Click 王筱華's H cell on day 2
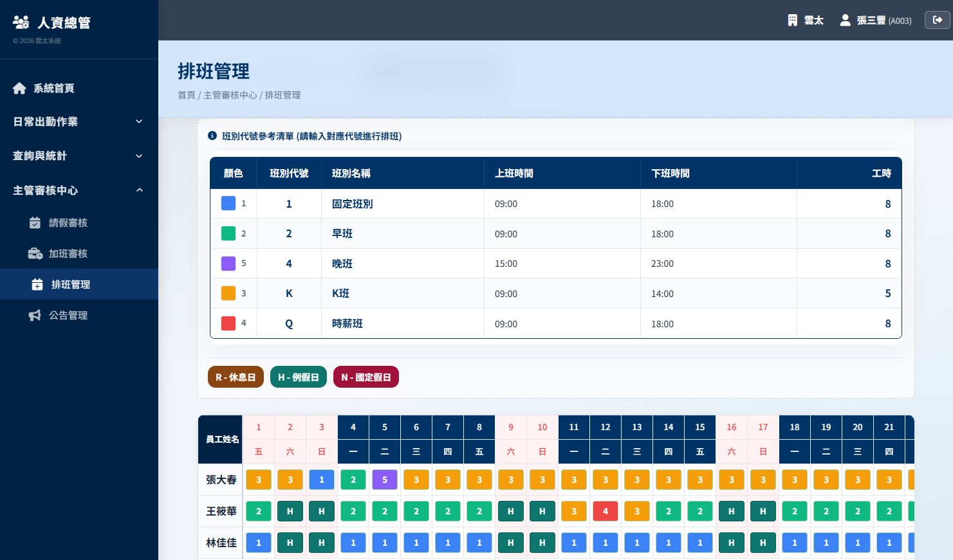953x560 pixels. point(290,511)
